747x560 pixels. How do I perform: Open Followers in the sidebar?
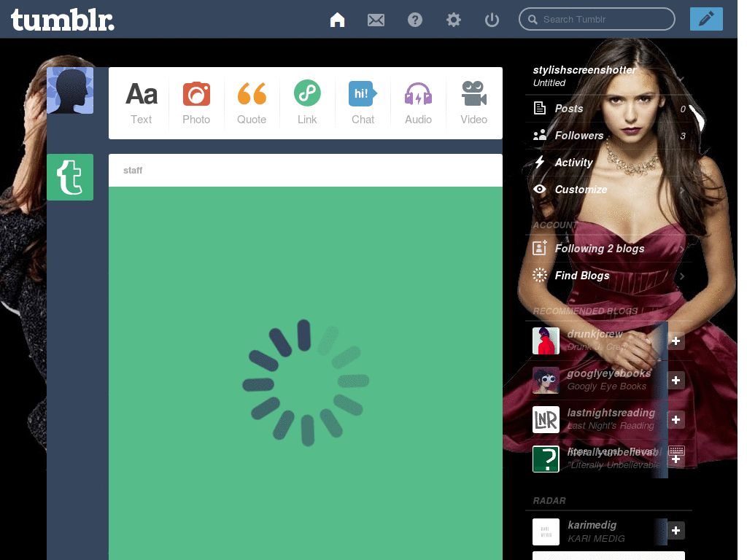coord(609,136)
